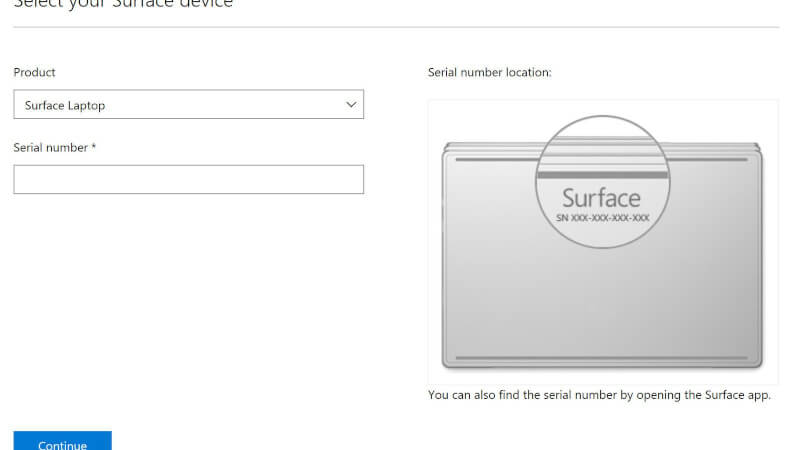Click the 'Surface' logo text in the illustration

point(601,196)
